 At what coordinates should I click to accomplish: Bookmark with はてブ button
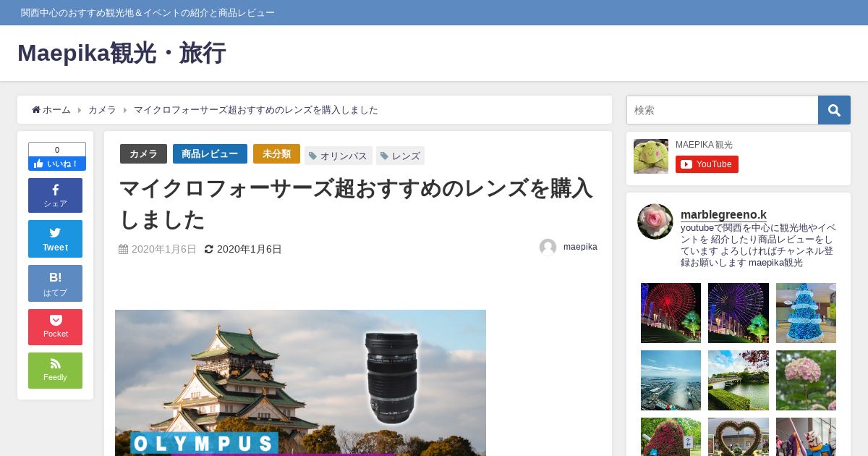tap(55, 283)
